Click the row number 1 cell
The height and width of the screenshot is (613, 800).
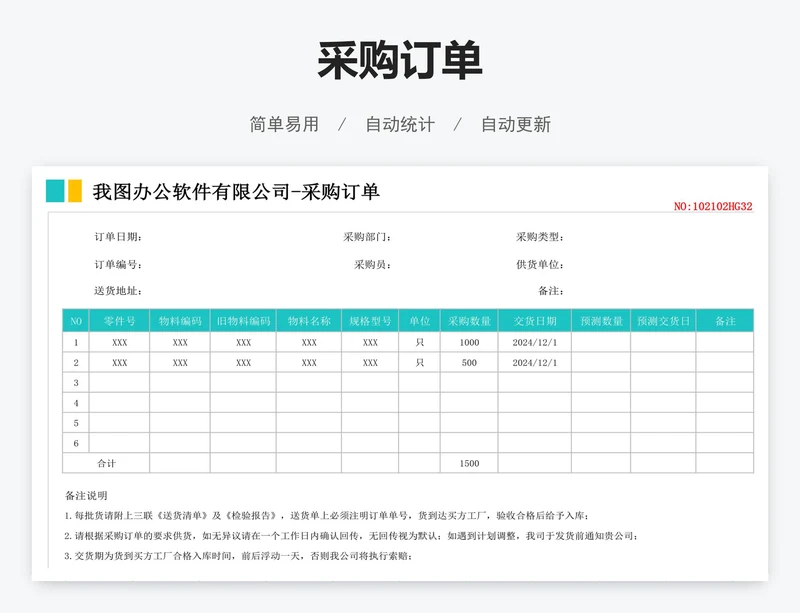click(x=76, y=342)
